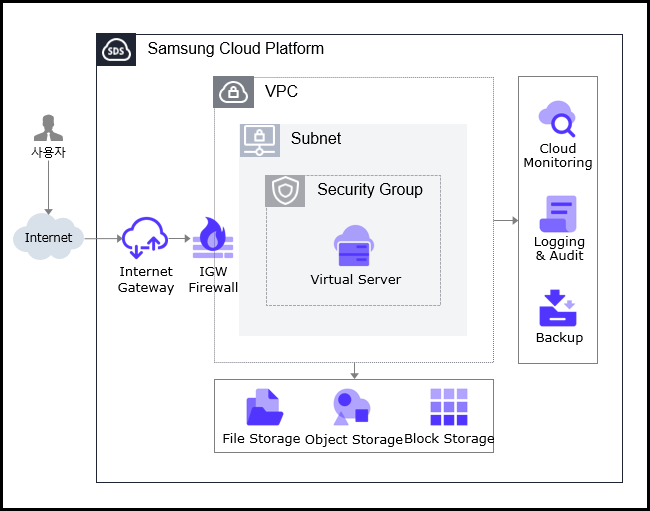This screenshot has height=511, width=650.
Task: Click the user person icon
Action: 47,128
